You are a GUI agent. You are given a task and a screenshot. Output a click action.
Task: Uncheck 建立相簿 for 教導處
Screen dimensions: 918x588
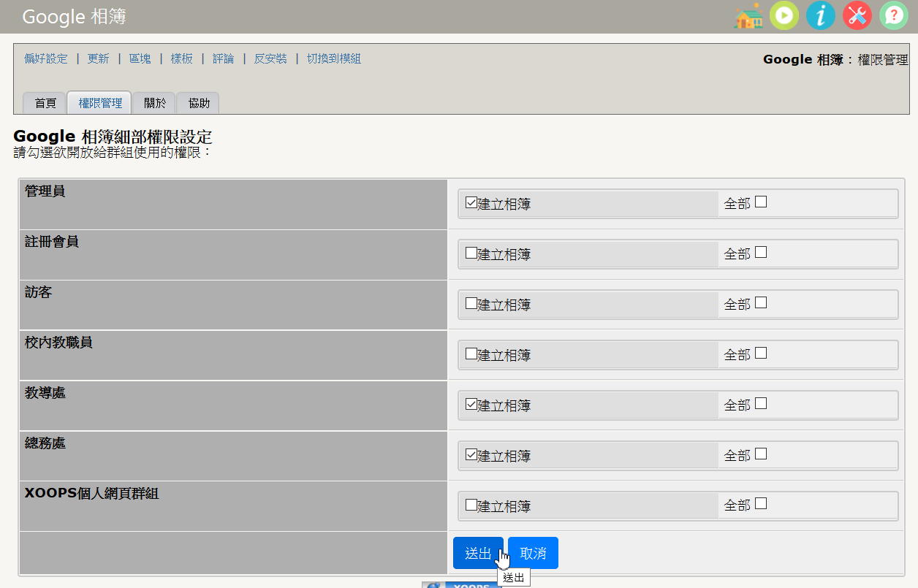click(x=471, y=404)
